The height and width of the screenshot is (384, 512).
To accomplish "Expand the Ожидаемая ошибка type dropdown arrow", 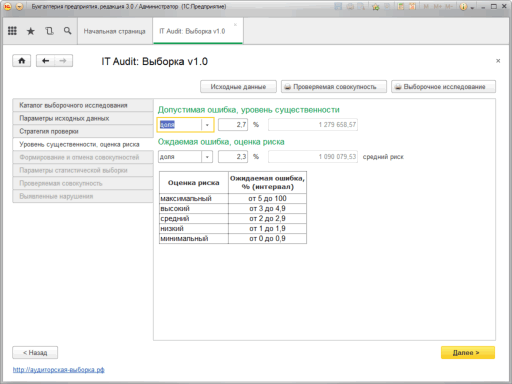I will pos(207,157).
